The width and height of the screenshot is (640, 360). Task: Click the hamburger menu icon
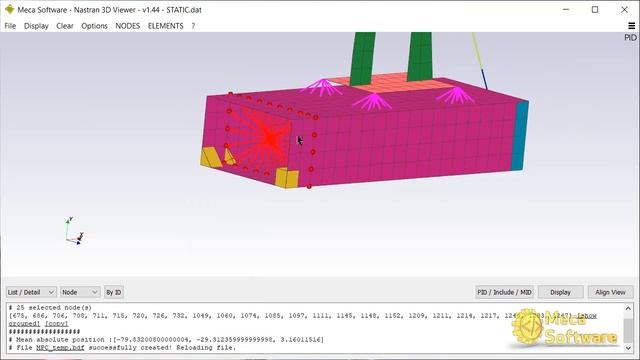(x=631, y=26)
